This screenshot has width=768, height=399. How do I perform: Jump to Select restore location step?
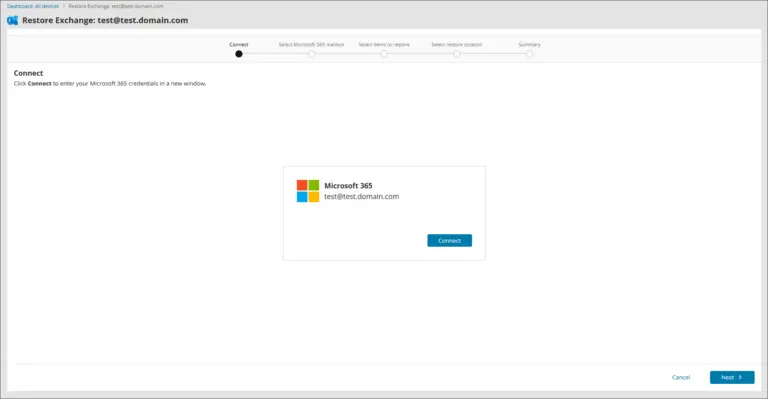[x=456, y=45]
